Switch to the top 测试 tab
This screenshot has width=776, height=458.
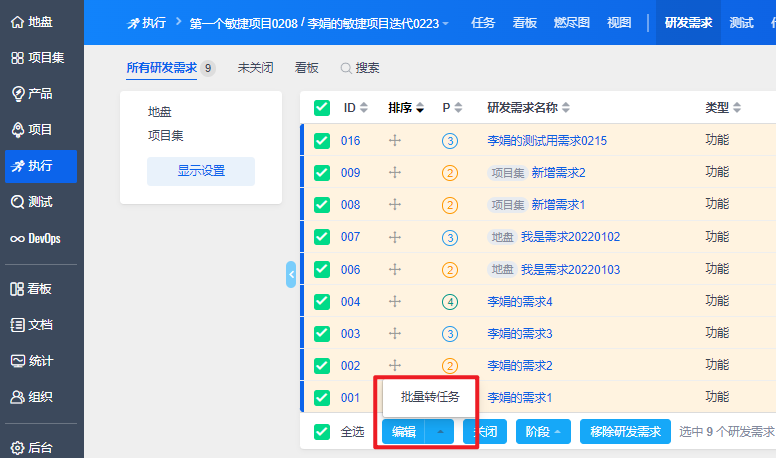tap(741, 23)
